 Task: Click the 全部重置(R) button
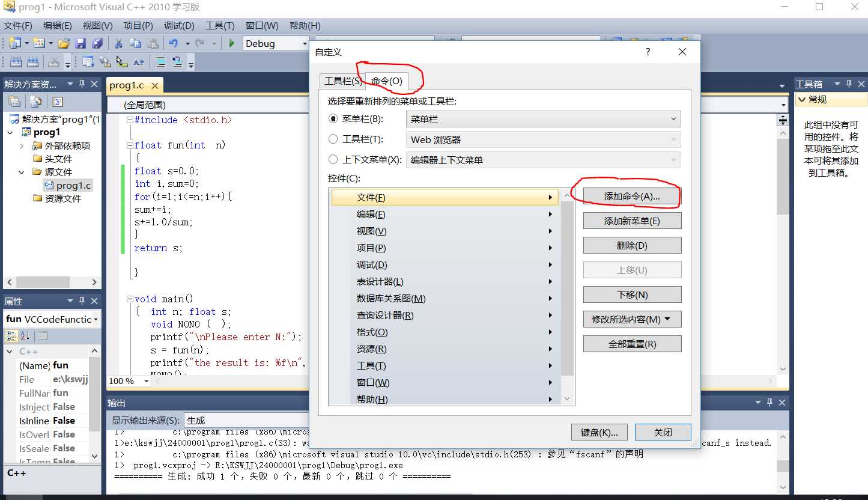click(632, 344)
